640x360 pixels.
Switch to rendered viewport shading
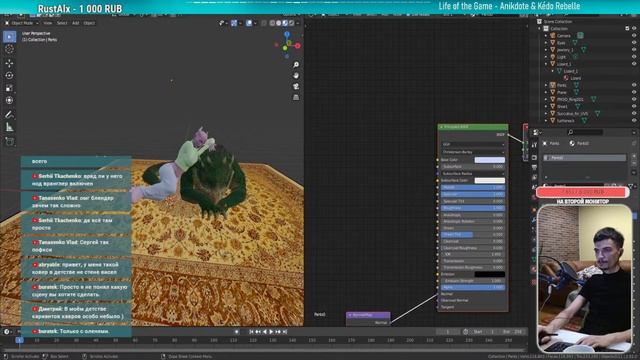(291, 23)
